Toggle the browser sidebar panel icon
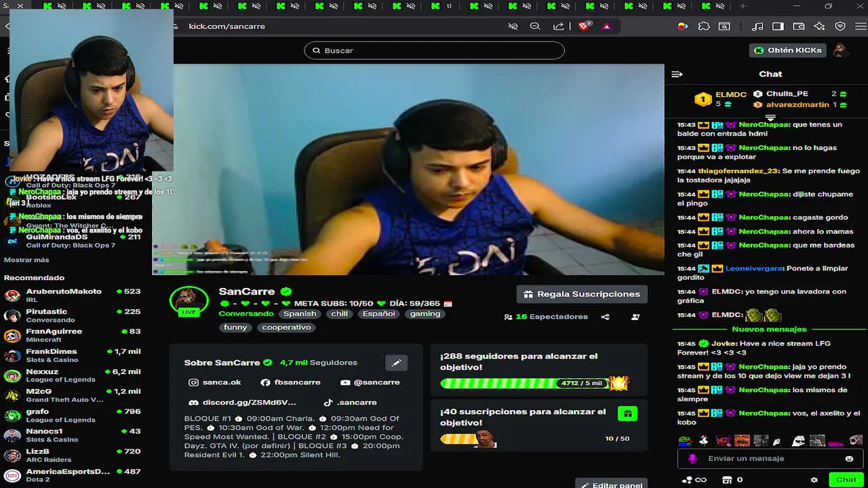Screen dimensions: 868x488 click(x=778, y=26)
